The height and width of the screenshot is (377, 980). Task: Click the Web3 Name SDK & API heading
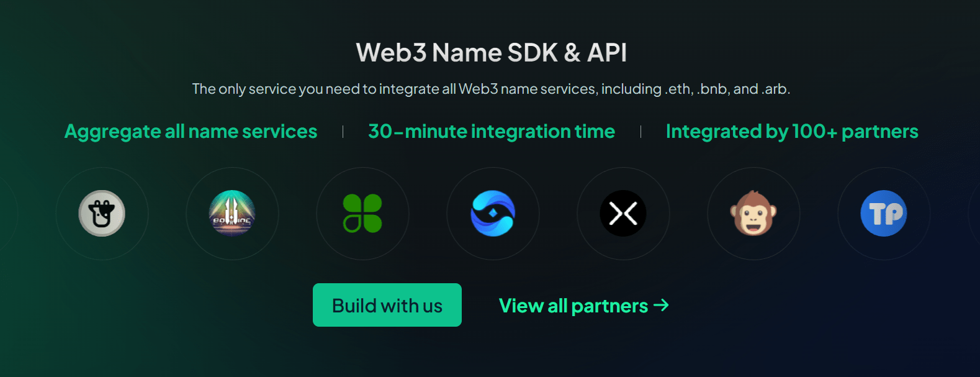(x=491, y=53)
